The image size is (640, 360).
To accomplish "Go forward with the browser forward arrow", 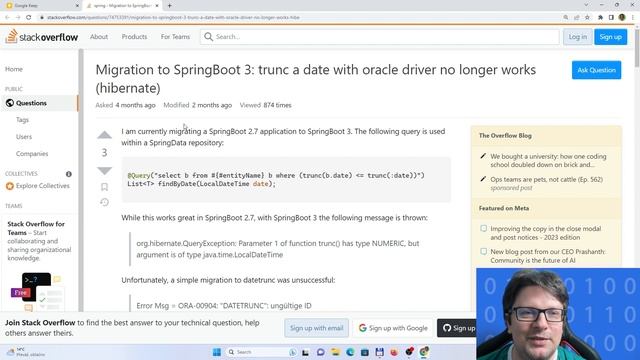I will click(x=18, y=18).
